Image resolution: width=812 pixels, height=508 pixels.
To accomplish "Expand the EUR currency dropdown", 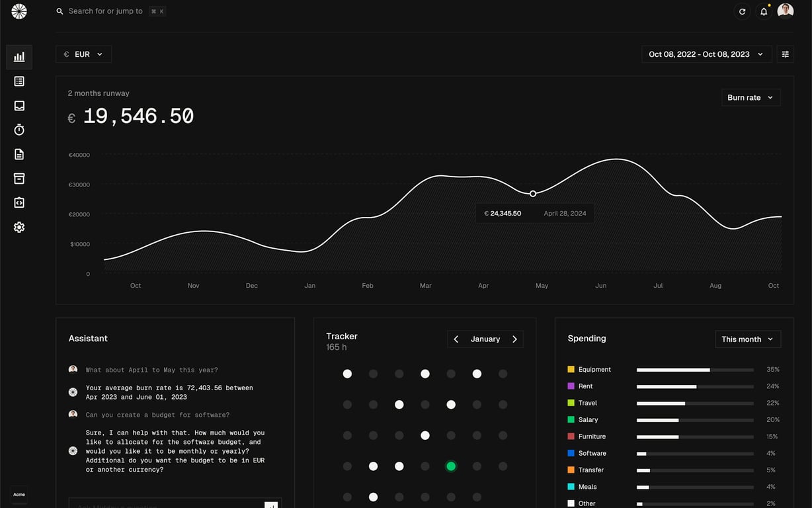I will (x=84, y=54).
